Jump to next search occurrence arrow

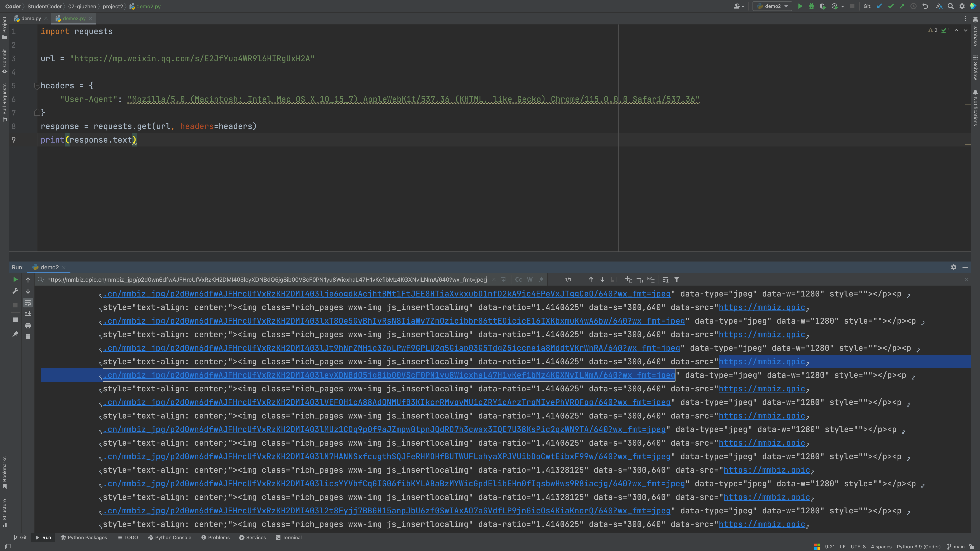pos(602,279)
